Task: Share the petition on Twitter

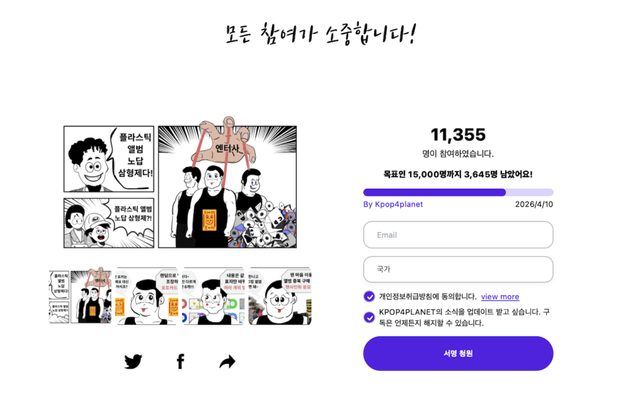Action: 133,362
